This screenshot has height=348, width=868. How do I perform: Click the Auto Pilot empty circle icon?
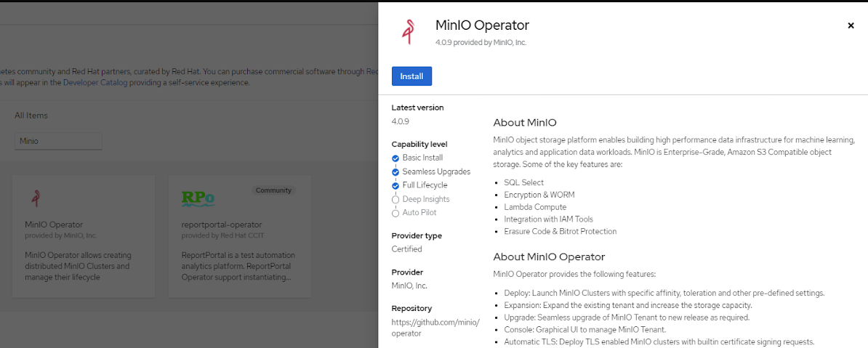pos(395,213)
